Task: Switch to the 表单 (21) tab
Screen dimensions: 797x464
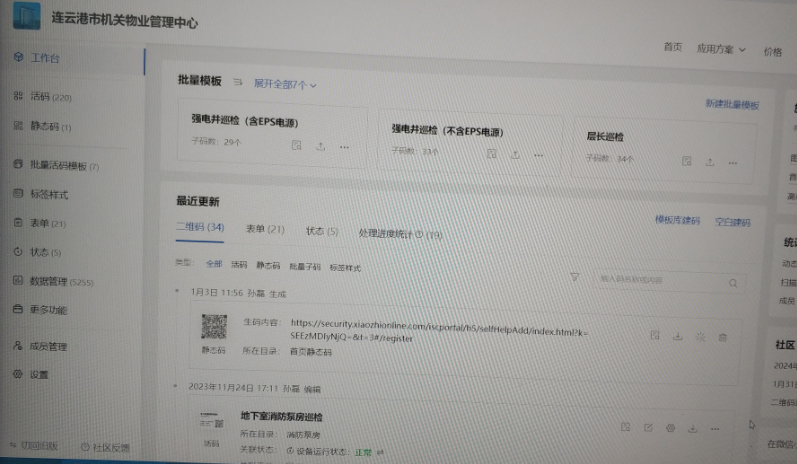Action: pyautogui.click(x=265, y=229)
